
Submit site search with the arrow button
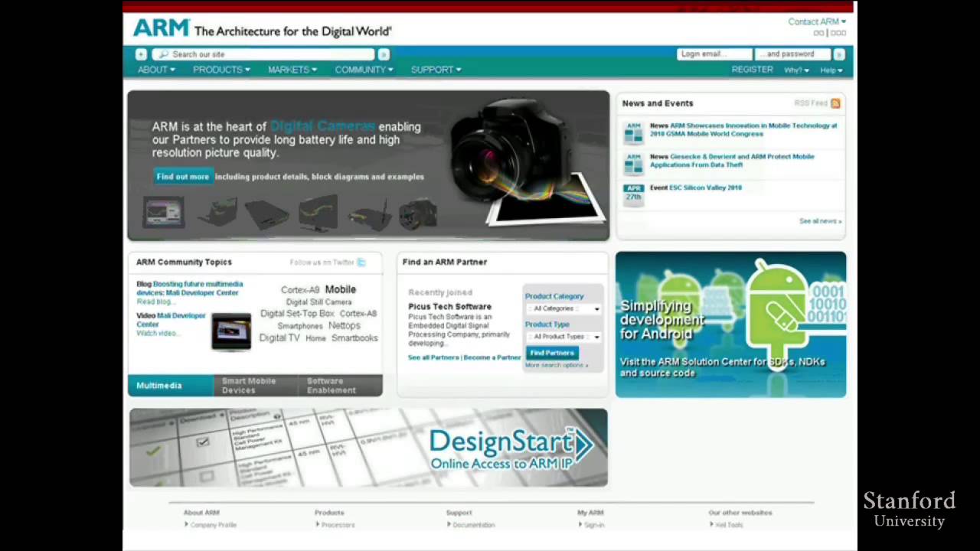pyautogui.click(x=384, y=54)
